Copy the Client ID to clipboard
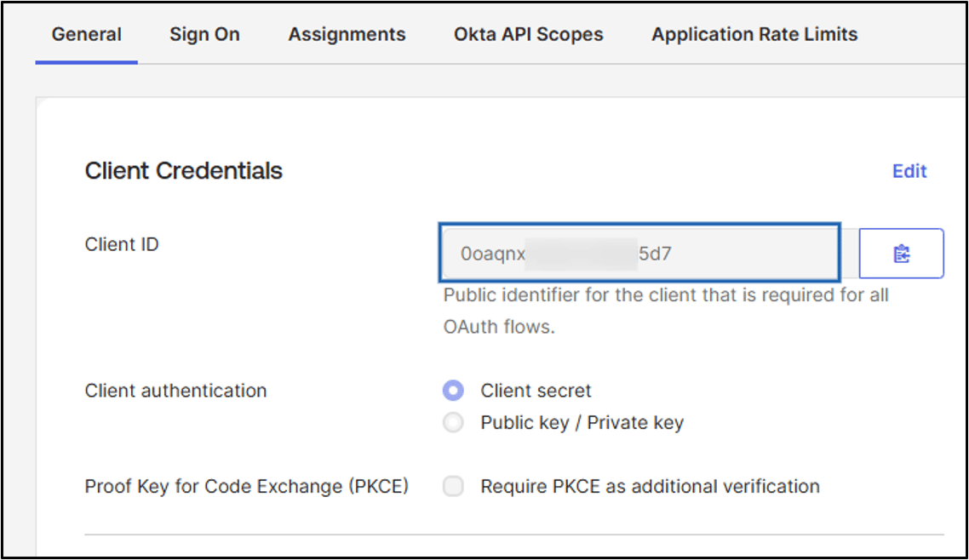This screenshot has height=560, width=969. pos(901,254)
